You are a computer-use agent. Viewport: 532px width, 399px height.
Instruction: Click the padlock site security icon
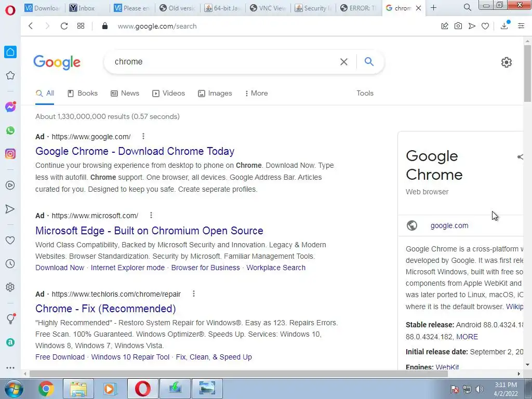pos(105,26)
